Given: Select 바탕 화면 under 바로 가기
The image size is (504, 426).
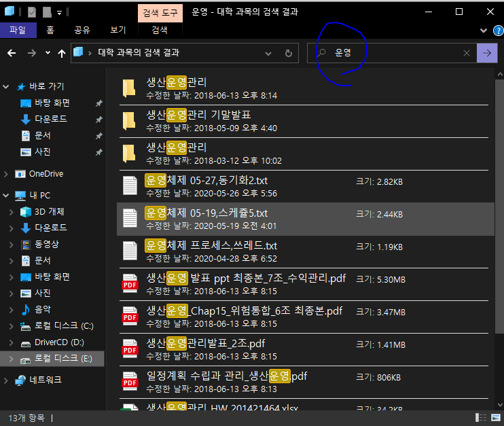Looking at the screenshot, I should pyautogui.click(x=52, y=103).
